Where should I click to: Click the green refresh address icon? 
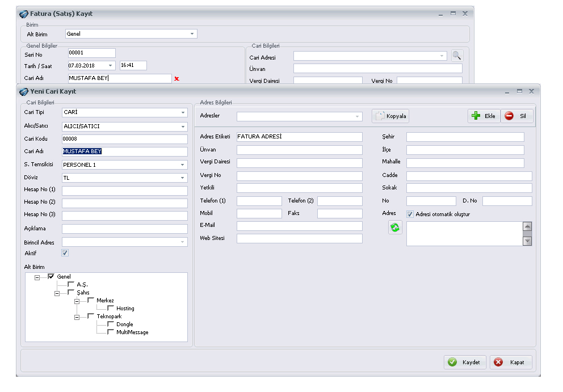coord(395,227)
